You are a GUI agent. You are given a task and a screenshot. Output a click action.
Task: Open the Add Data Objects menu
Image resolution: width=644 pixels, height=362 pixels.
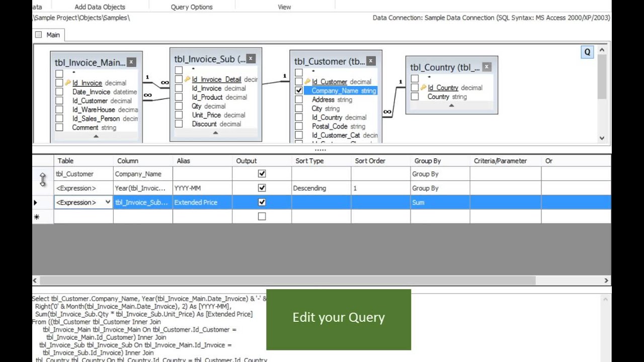coord(100,7)
